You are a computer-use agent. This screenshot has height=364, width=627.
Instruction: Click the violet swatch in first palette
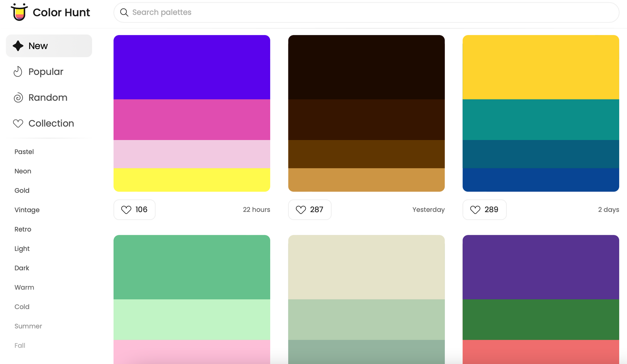(x=192, y=67)
